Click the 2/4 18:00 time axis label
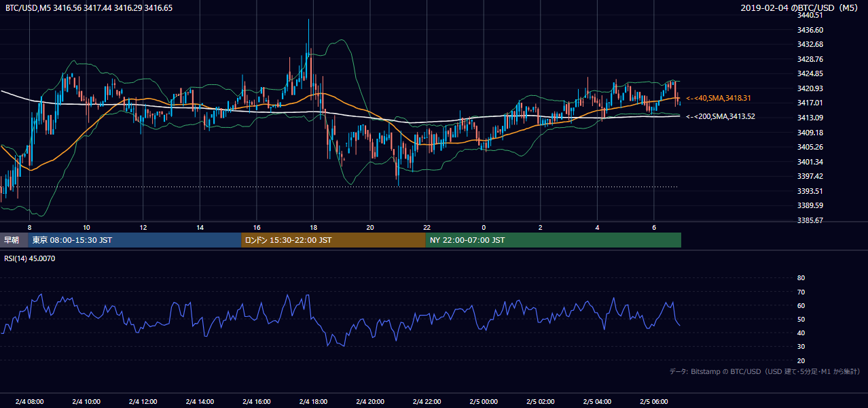The image size is (868, 408). (313, 401)
